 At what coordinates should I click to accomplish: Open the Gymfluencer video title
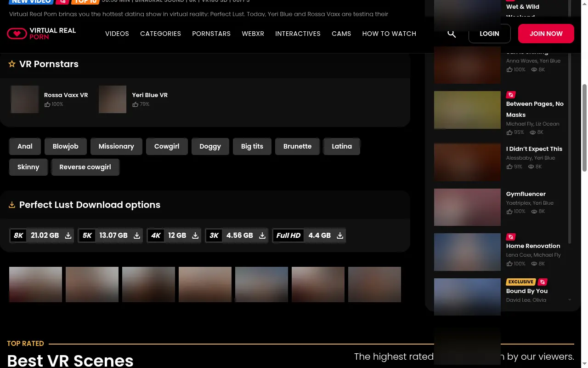pos(526,194)
